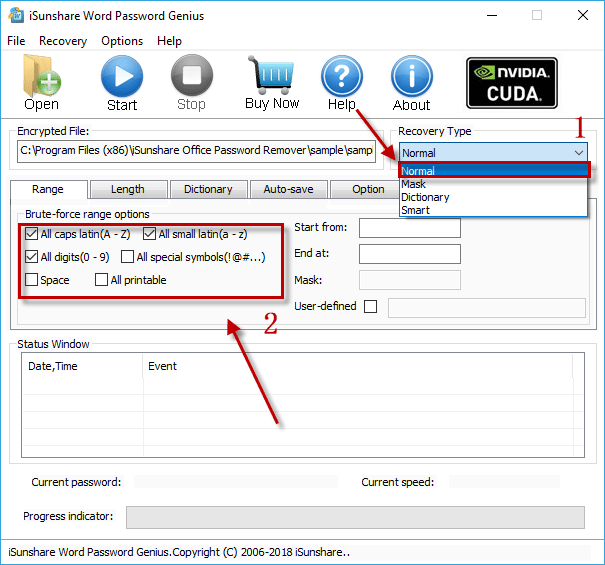Screen dimensions: 605x565
Task: Click the iSunshare app icon in title bar
Action: 17,15
